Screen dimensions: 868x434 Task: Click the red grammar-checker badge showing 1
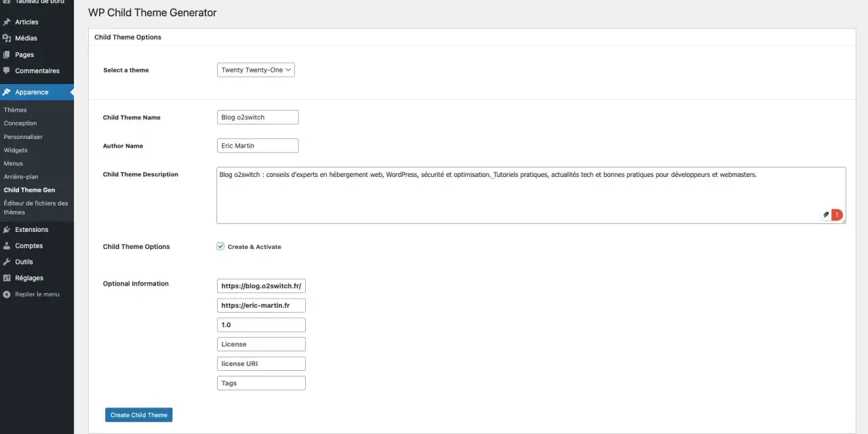point(837,215)
